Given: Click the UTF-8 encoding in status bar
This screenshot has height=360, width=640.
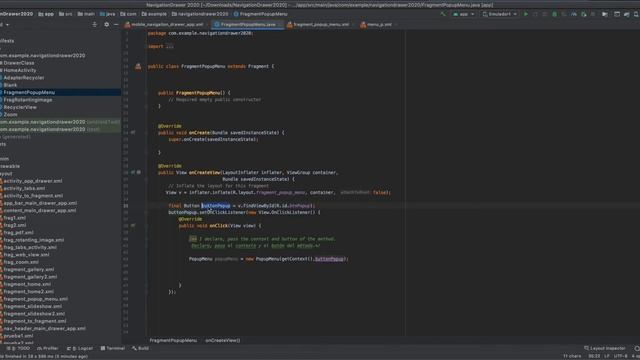Looking at the screenshot, I should [x=620, y=356].
